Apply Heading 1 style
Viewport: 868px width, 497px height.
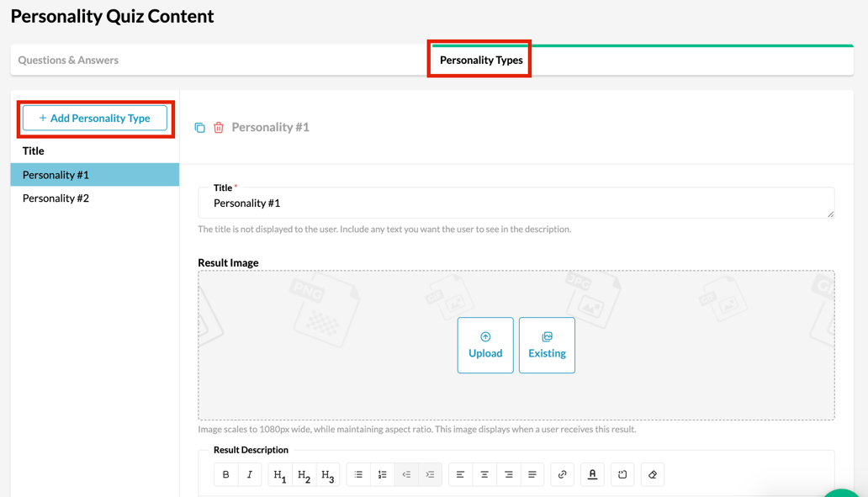pos(280,474)
